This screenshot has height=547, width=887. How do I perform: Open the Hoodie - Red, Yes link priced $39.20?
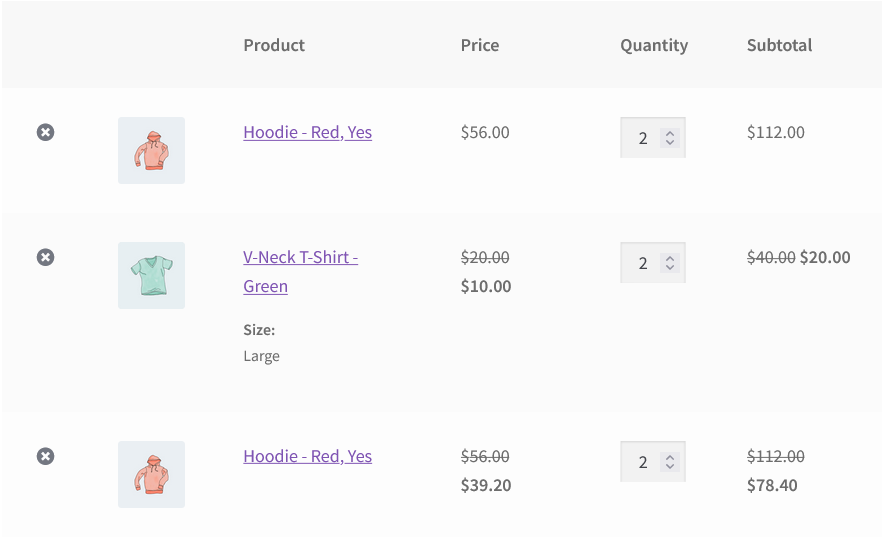(x=307, y=456)
